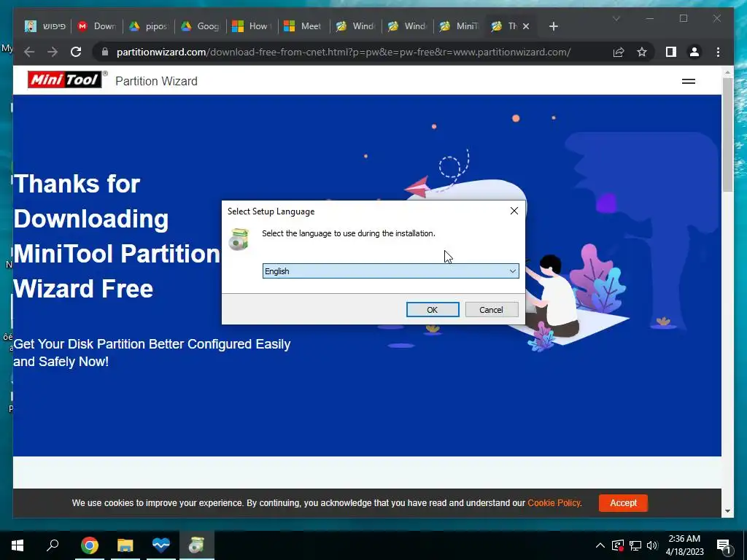This screenshot has width=747, height=560.
Task: Click the address bar URL
Action: click(343, 52)
